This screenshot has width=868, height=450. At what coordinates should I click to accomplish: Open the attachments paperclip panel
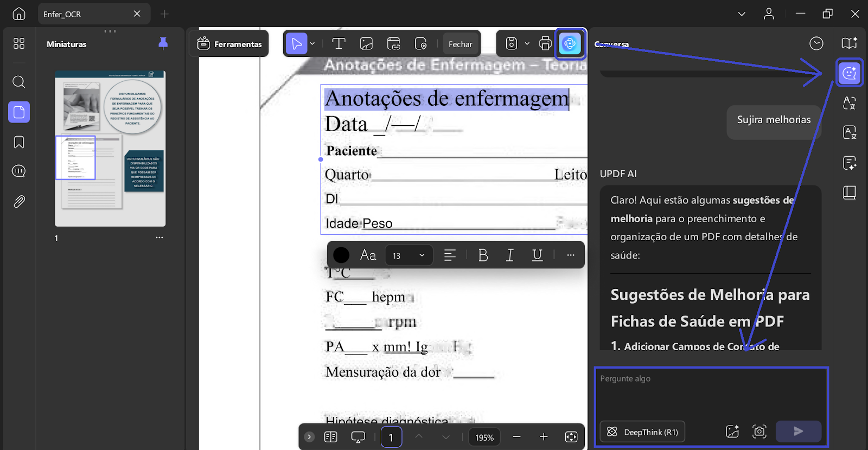point(19,202)
